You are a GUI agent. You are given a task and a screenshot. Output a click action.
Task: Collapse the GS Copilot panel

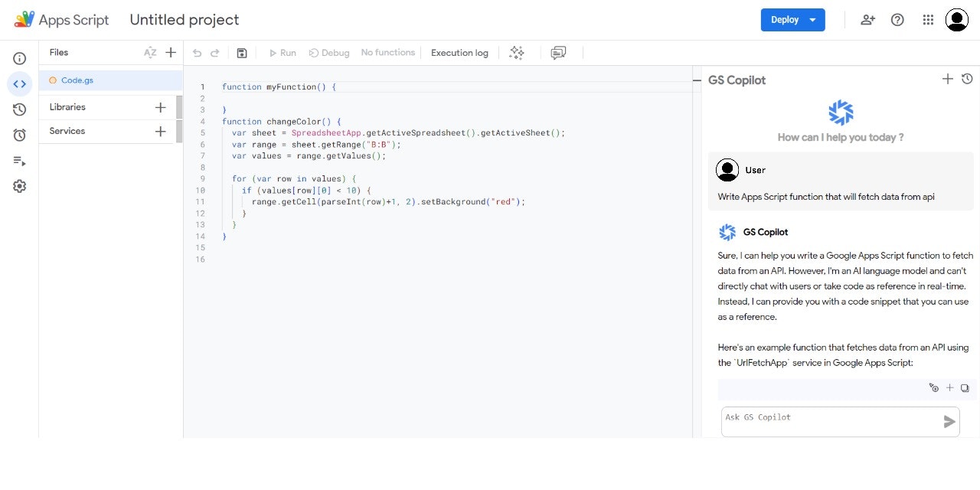pyautogui.click(x=697, y=80)
